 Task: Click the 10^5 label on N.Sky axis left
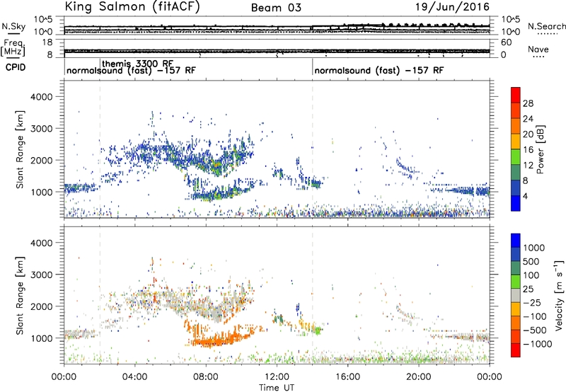pos(43,19)
